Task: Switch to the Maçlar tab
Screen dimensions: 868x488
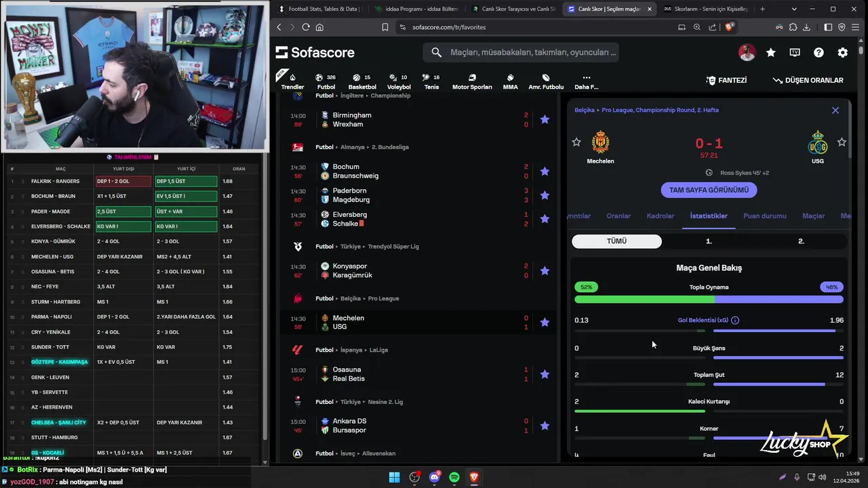Action: tap(814, 216)
